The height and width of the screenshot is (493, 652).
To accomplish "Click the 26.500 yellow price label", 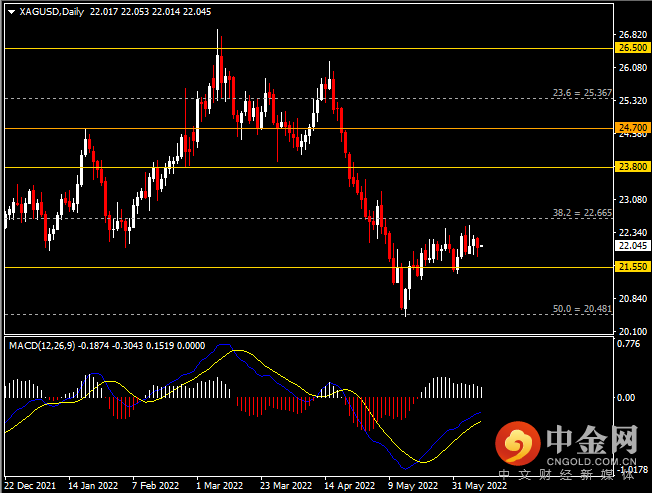I will click(632, 48).
